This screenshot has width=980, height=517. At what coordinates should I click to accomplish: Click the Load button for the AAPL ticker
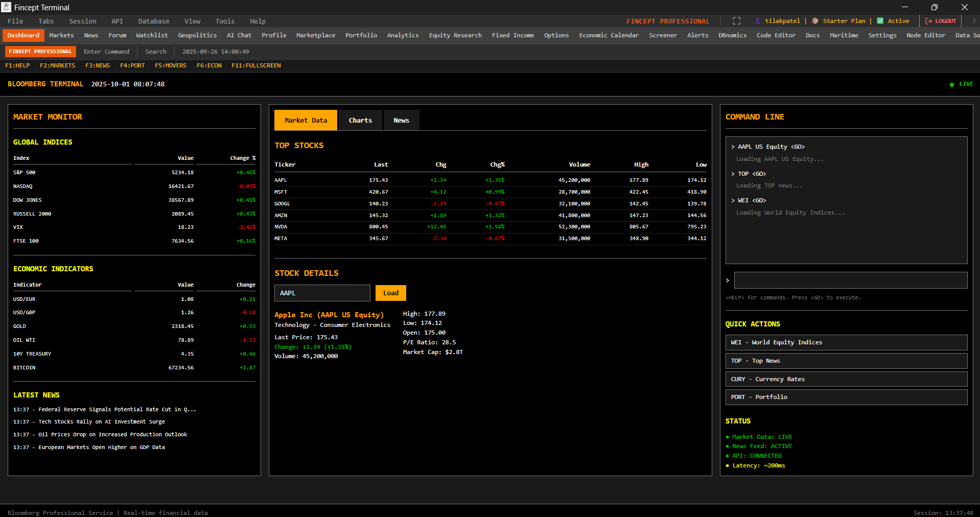[x=390, y=293]
